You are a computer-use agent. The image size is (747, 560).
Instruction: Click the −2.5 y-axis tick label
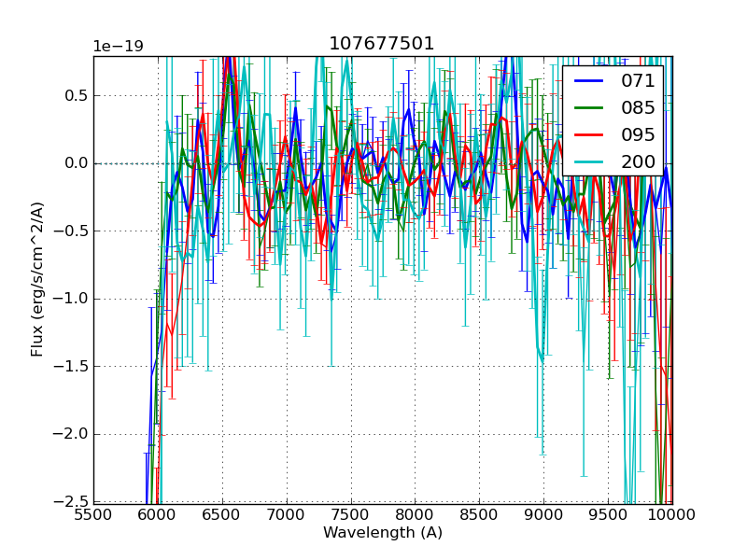(68, 502)
